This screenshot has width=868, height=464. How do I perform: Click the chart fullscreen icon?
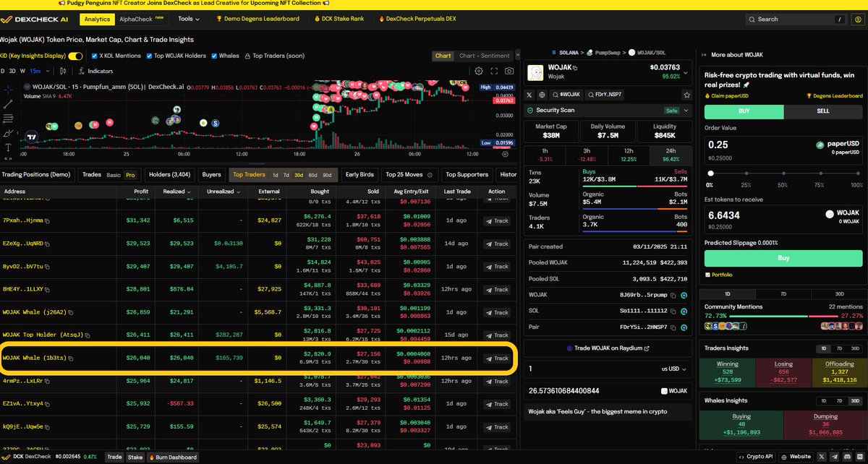(494, 71)
